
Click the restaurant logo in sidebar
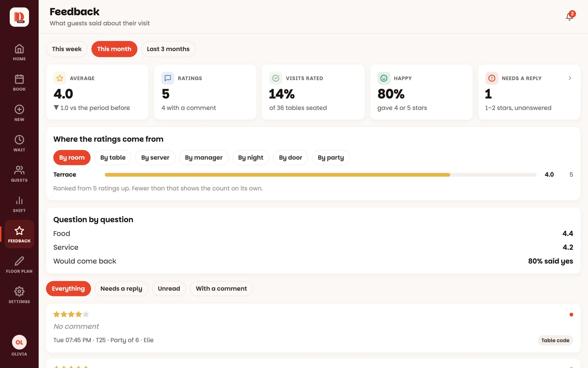click(x=19, y=17)
